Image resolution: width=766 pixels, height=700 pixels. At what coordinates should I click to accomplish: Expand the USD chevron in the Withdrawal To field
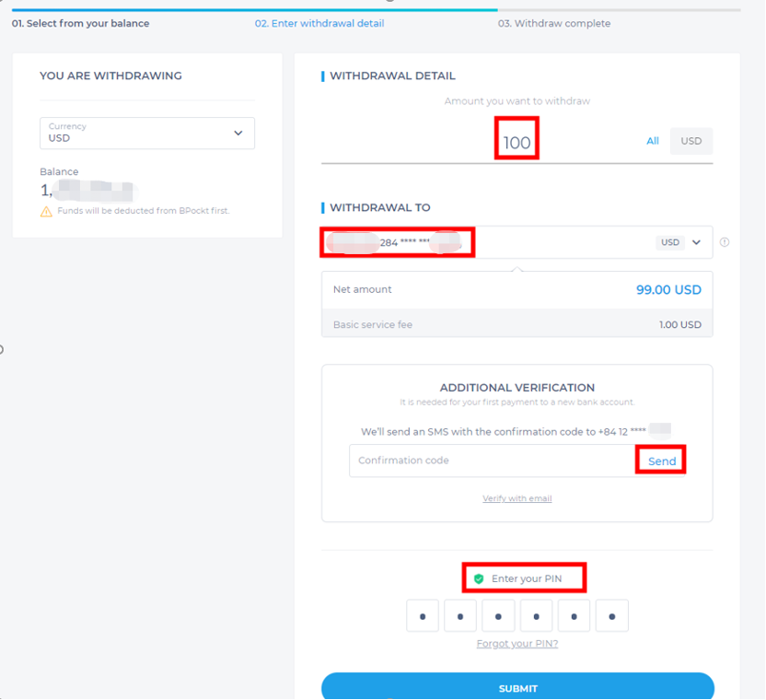tap(697, 242)
